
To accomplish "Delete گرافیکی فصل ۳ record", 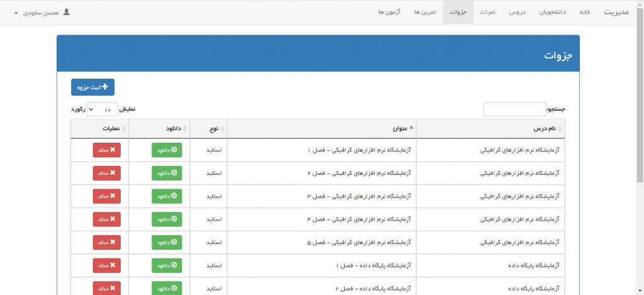I will coord(107,196).
